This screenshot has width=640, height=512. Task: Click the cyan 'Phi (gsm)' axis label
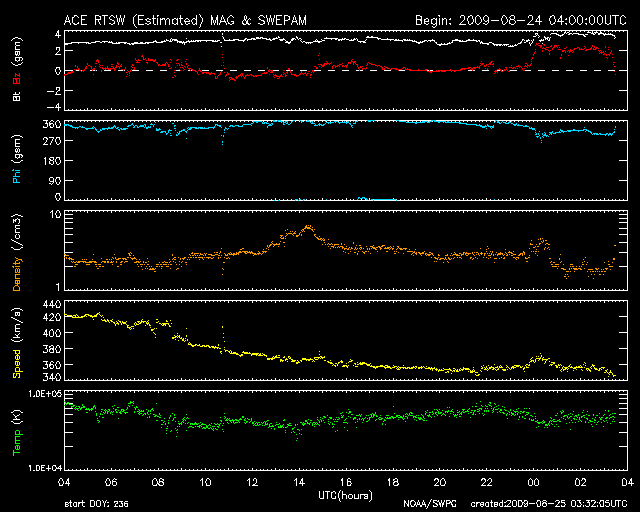point(17,160)
